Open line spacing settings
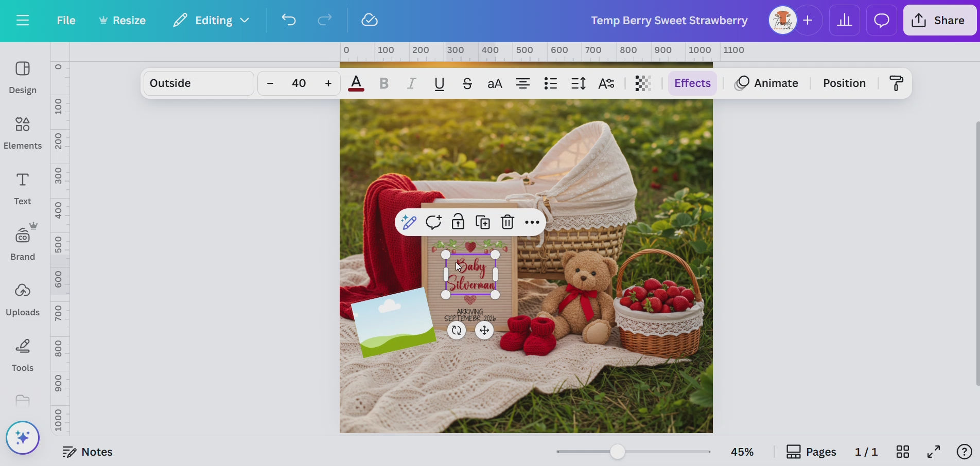The width and height of the screenshot is (980, 466). click(579, 83)
